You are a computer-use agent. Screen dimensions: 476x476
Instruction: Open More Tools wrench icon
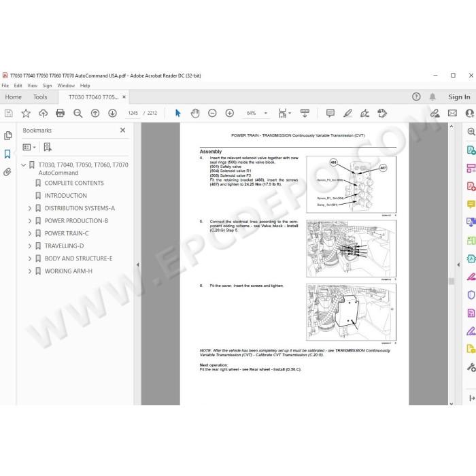[x=471, y=367]
